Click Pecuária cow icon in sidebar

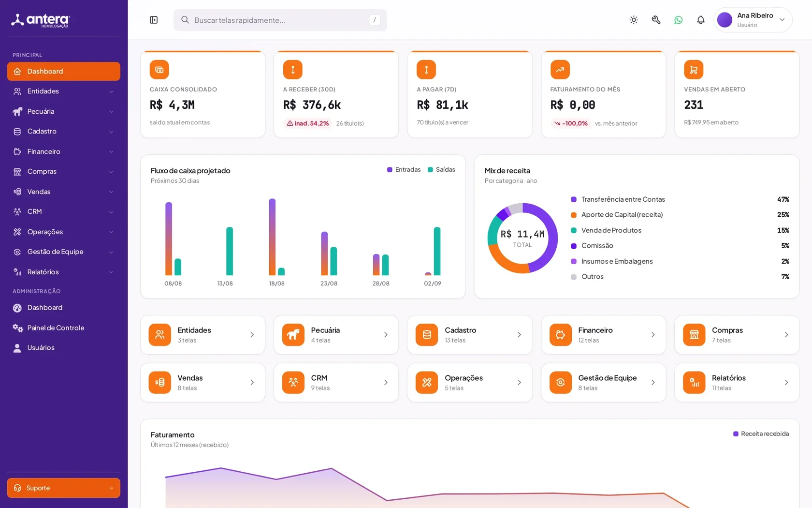point(17,111)
